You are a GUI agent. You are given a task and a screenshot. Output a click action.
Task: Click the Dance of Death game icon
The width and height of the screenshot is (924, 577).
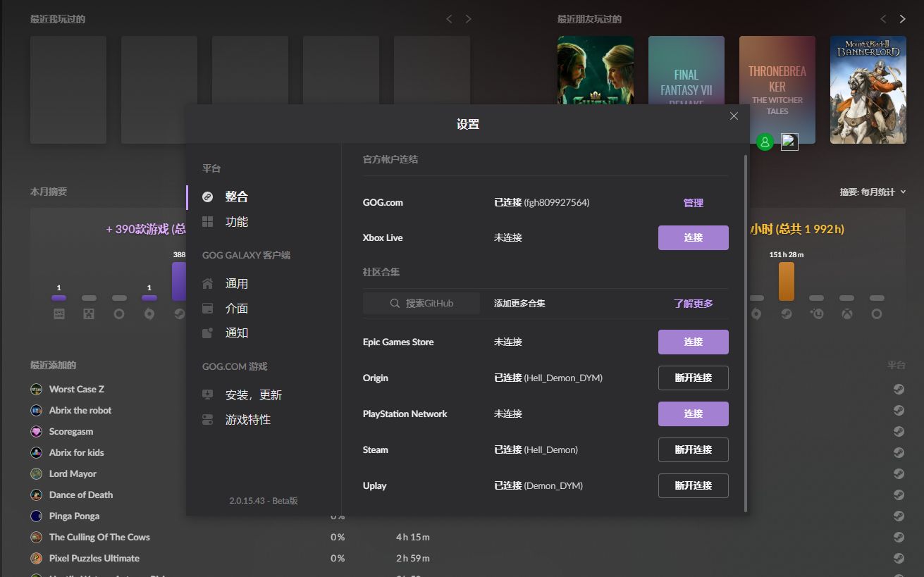(36, 495)
